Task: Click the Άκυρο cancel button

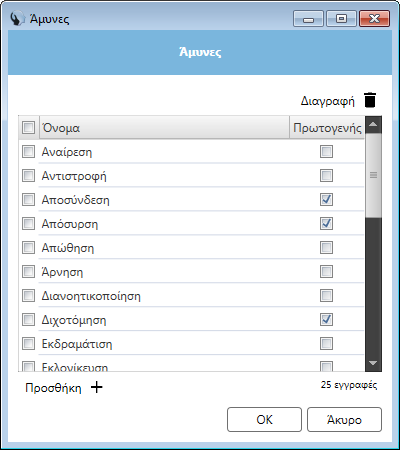Action: pyautogui.click(x=344, y=419)
